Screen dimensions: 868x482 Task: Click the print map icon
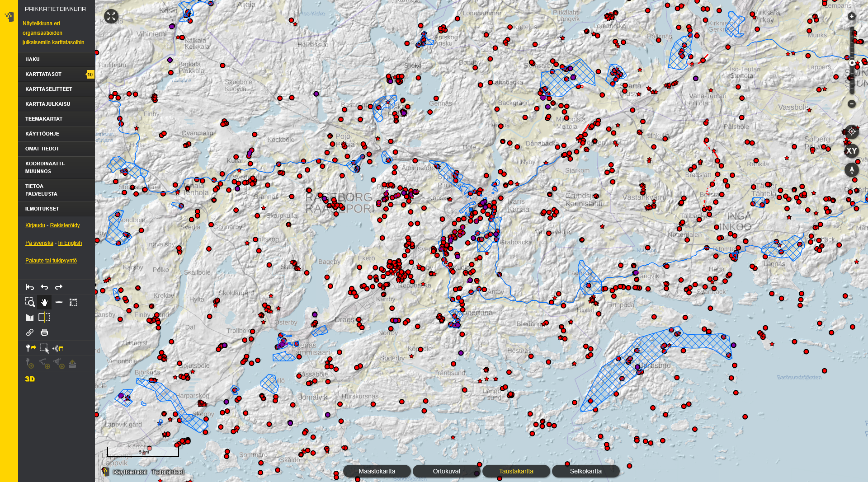point(44,332)
